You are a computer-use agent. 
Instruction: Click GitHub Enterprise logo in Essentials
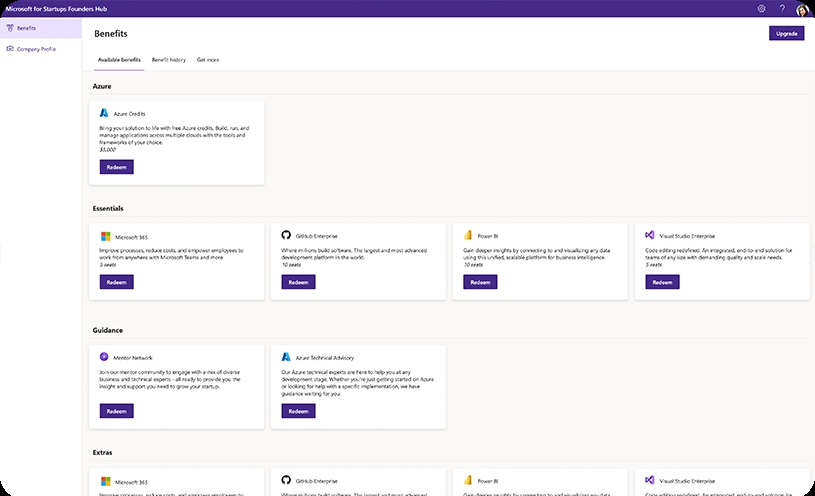tap(286, 235)
